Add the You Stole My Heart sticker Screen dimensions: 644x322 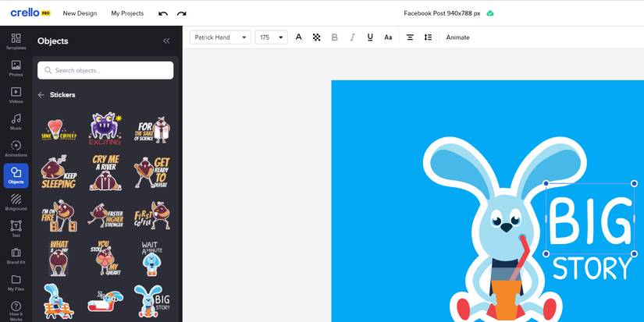pyautogui.click(x=105, y=258)
